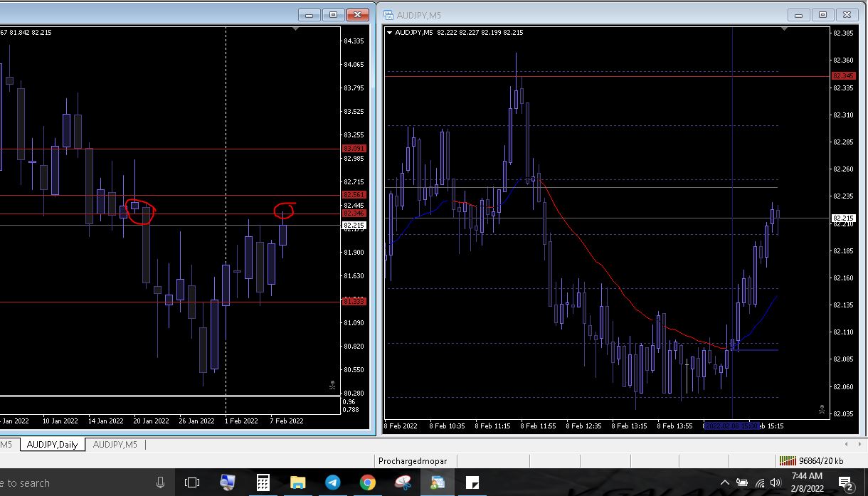Image resolution: width=868 pixels, height=496 pixels.
Task: Restore the AUDJPY,M5 chart window
Action: [x=822, y=14]
